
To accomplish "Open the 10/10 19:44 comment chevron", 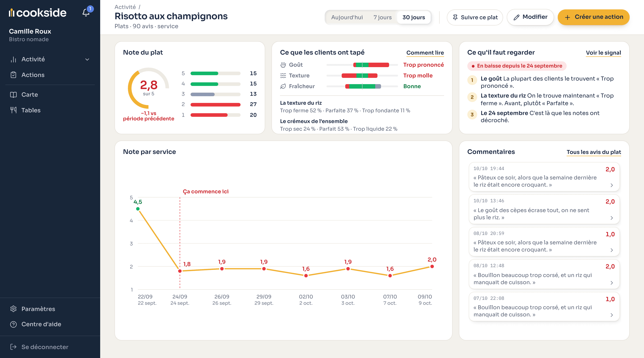I will (x=612, y=185).
